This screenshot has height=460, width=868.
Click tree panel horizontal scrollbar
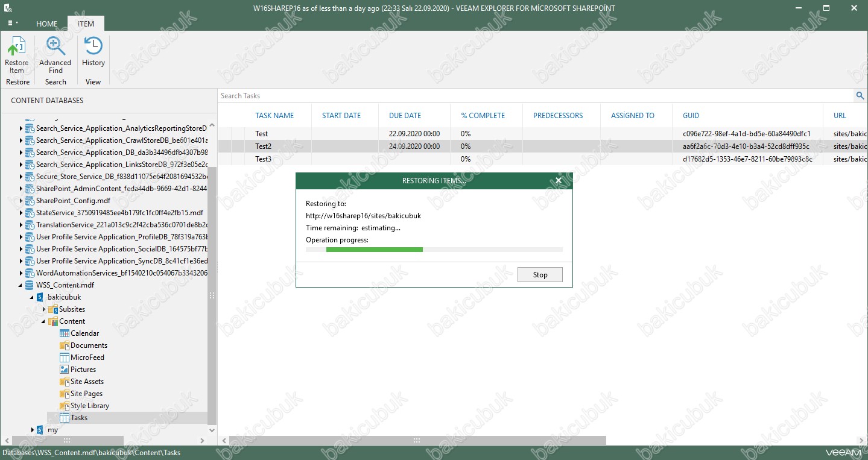(x=68, y=440)
